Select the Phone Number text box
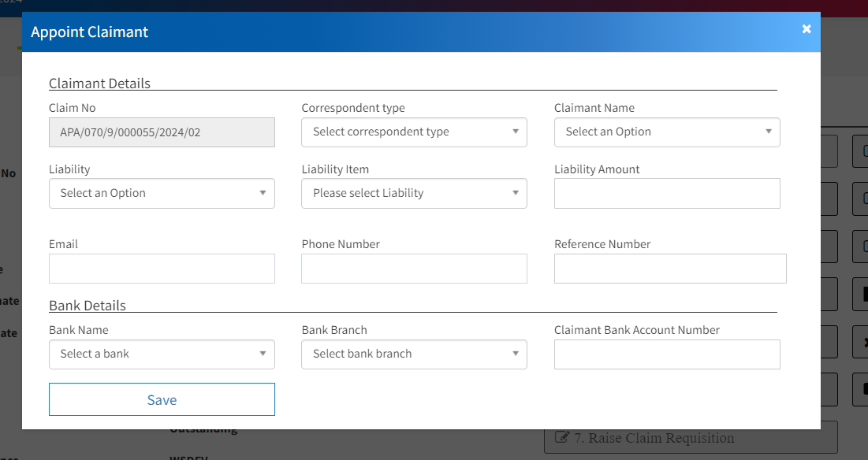868x460 pixels. click(414, 269)
